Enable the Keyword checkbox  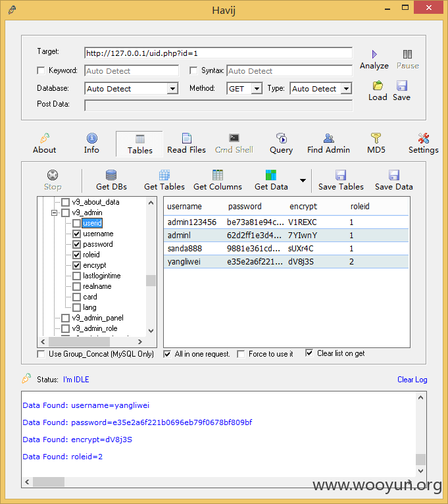pos(41,70)
